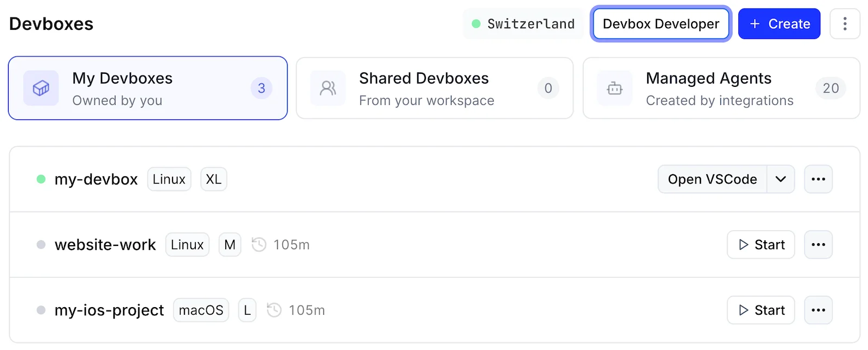The width and height of the screenshot is (868, 350).
Task: Click the count badge 20 in Managed Agents
Action: [x=831, y=88]
